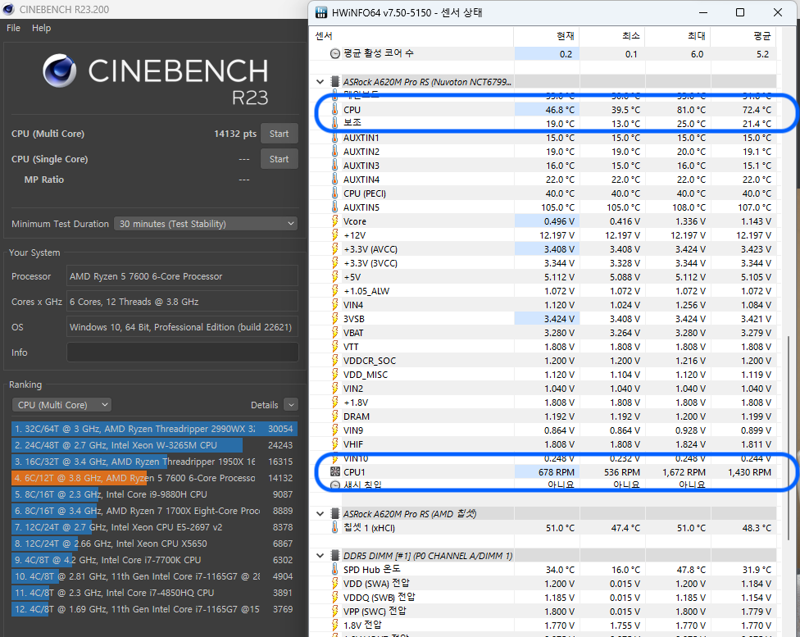Click the HWiNFO64 title bar icon
The height and width of the screenshot is (637, 800).
[x=321, y=12]
